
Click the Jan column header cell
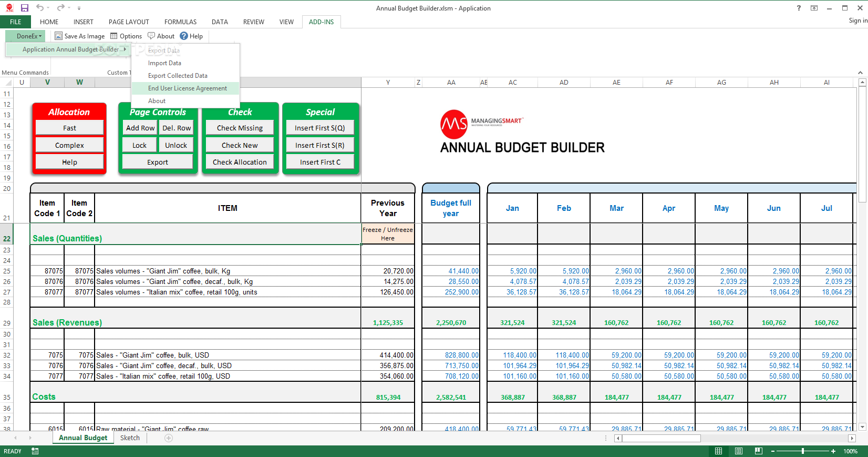pyautogui.click(x=512, y=208)
